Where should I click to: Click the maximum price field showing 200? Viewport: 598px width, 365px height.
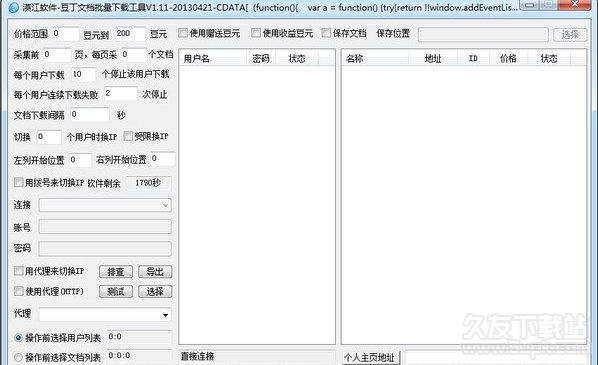click(130, 34)
